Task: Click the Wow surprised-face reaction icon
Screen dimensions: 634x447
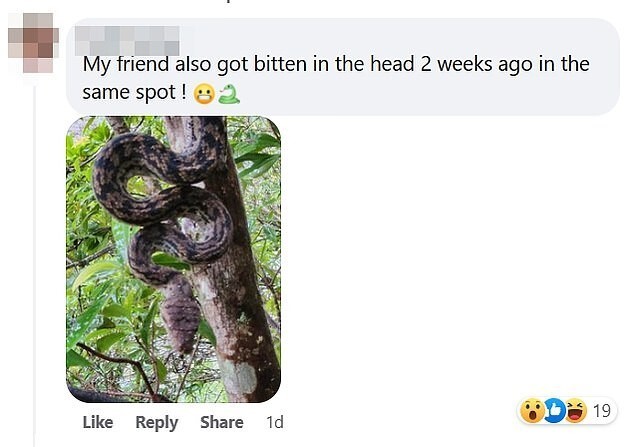Action: click(532, 411)
